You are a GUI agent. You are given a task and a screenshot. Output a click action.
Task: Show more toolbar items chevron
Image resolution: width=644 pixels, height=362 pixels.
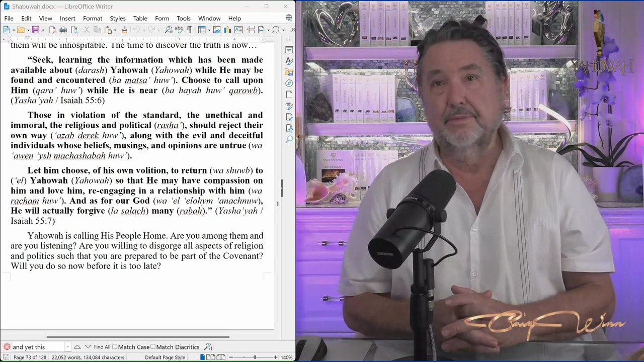click(293, 30)
